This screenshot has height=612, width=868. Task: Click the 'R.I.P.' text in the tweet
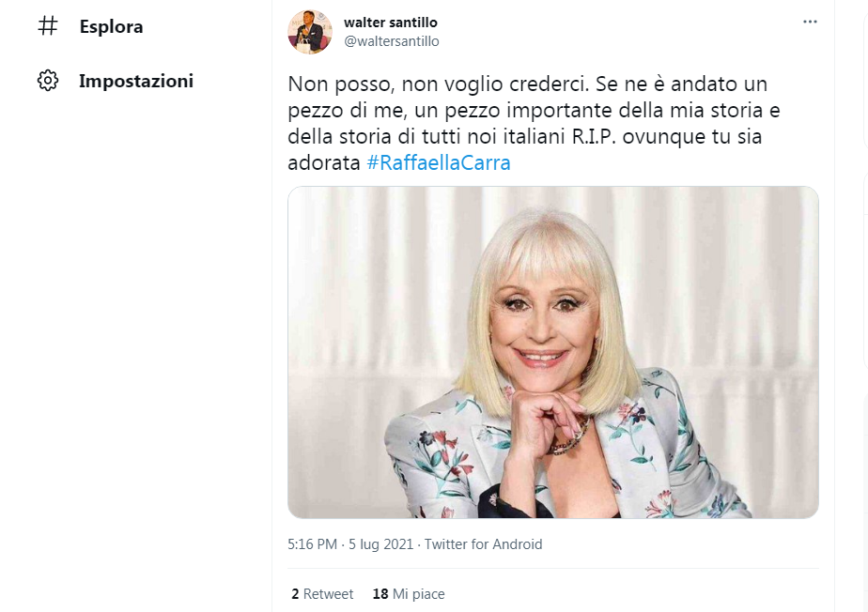(592, 137)
